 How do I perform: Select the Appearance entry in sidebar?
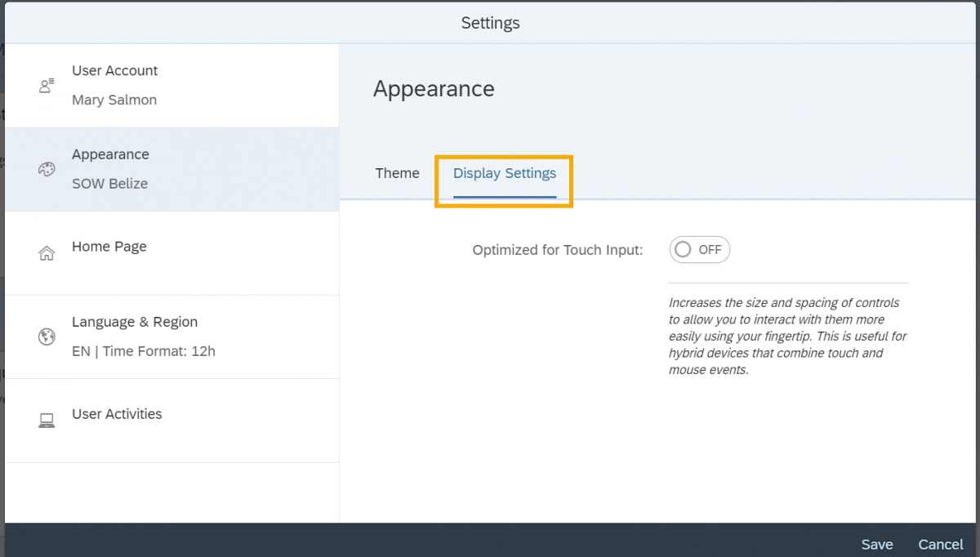[x=110, y=154]
